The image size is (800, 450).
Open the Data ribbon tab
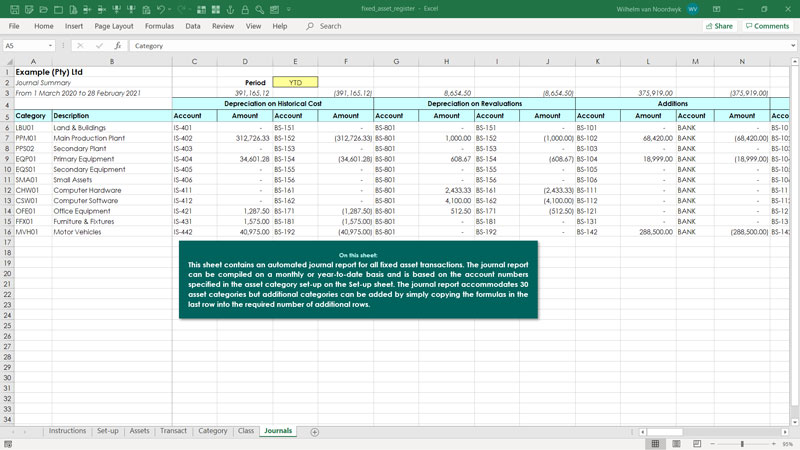193,26
